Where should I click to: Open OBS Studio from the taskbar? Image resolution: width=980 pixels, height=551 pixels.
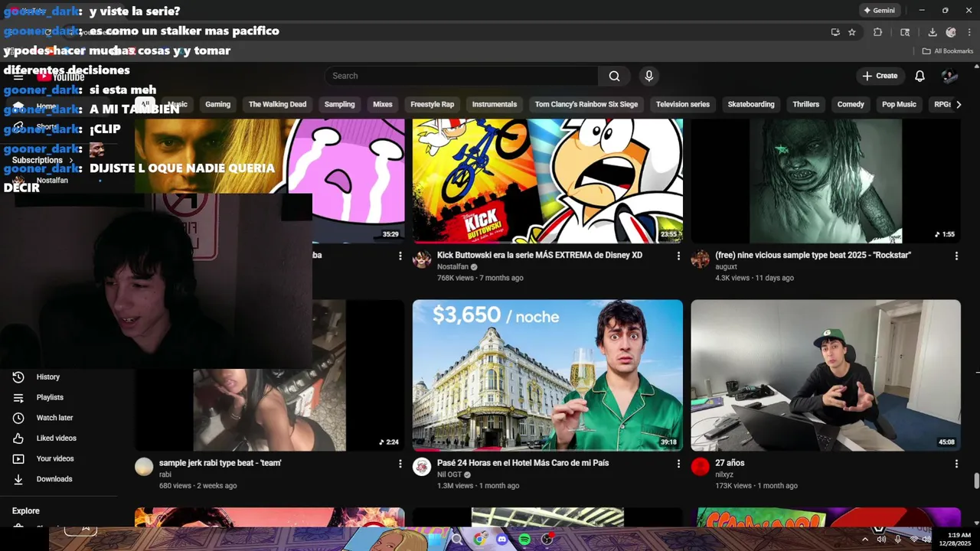[x=547, y=540]
